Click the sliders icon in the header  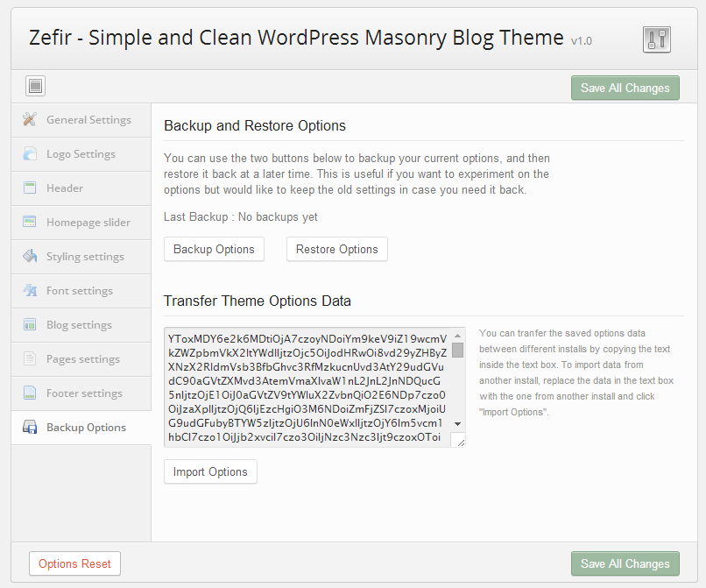pos(656,39)
